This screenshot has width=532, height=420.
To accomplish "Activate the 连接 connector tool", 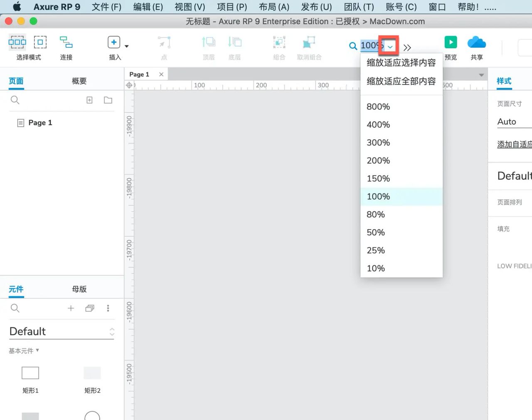I will tap(66, 46).
